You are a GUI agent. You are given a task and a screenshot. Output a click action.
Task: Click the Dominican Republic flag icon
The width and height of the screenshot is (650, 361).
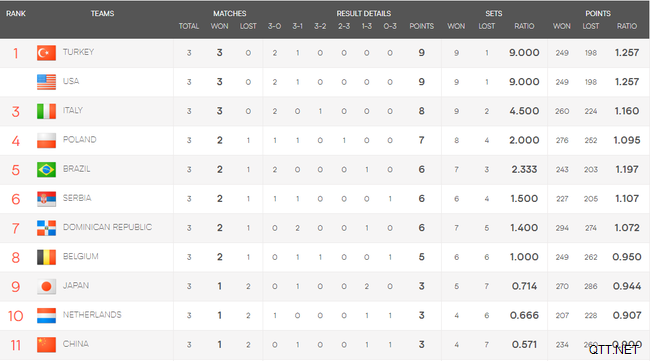point(46,228)
